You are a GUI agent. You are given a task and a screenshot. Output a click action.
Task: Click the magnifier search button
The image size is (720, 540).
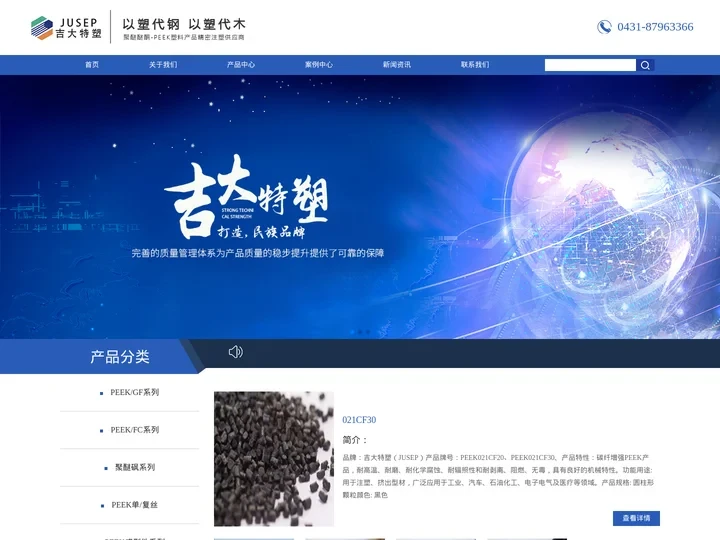pos(645,65)
